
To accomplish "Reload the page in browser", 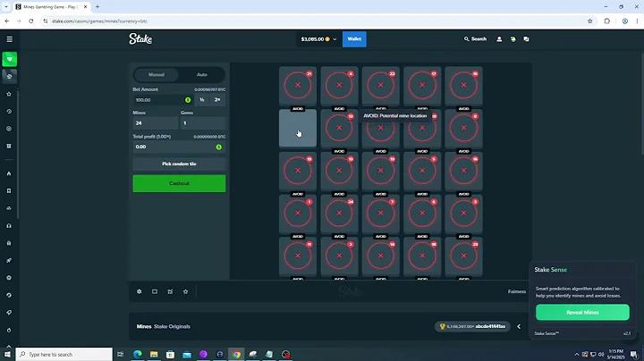I will pyautogui.click(x=30, y=21).
